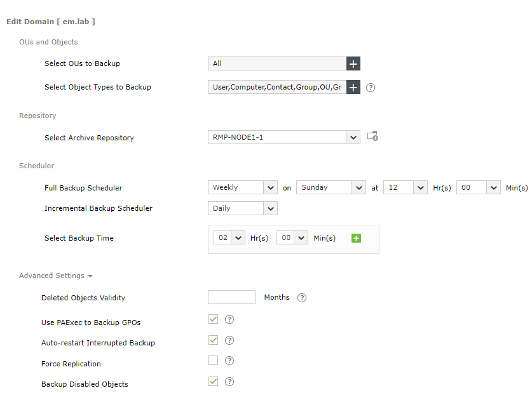The width and height of the screenshot is (532, 393).
Task: Click the Select Backup Time label
Action: pyautogui.click(x=79, y=238)
